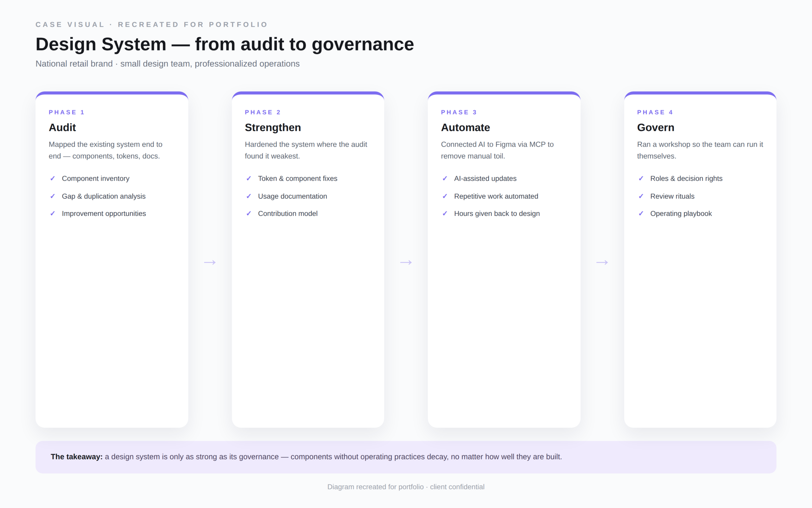
Task: Click the 'Component inventory' list item text
Action: (x=95, y=179)
